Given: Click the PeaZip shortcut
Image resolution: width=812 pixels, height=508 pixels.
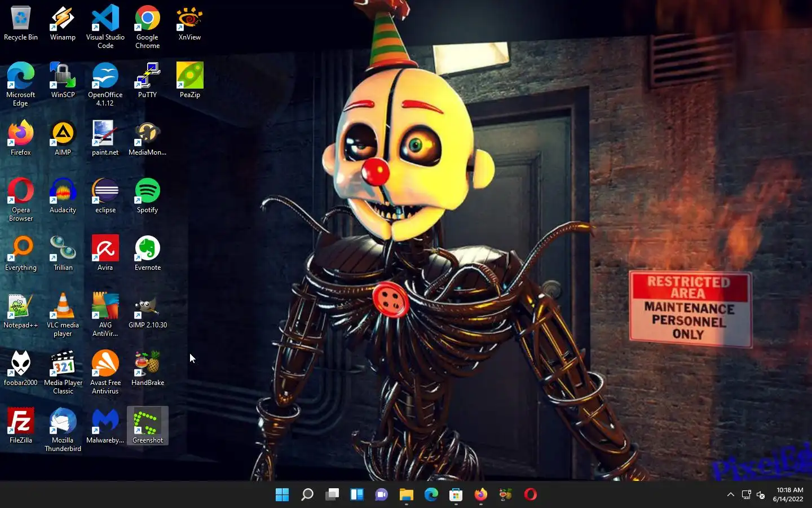Looking at the screenshot, I should coord(189,81).
